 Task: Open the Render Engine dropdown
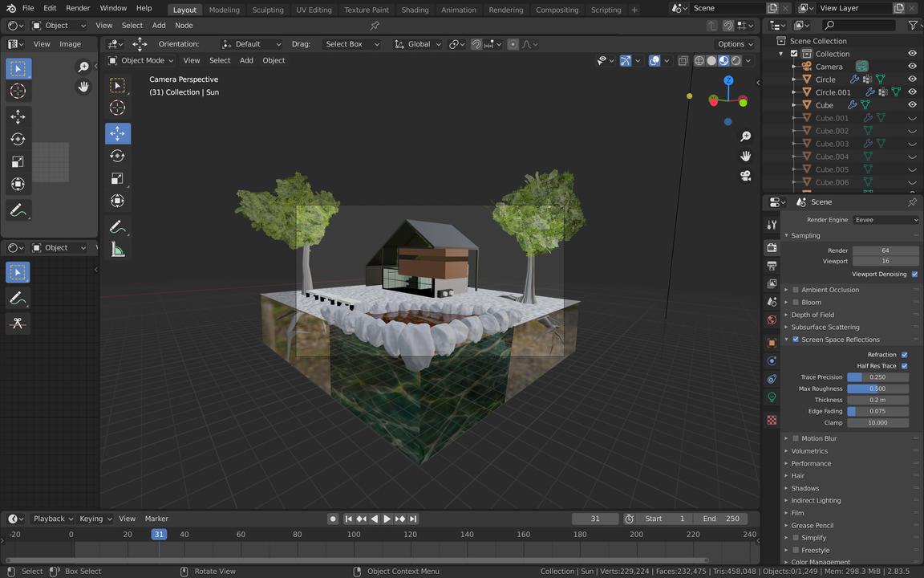tap(885, 220)
